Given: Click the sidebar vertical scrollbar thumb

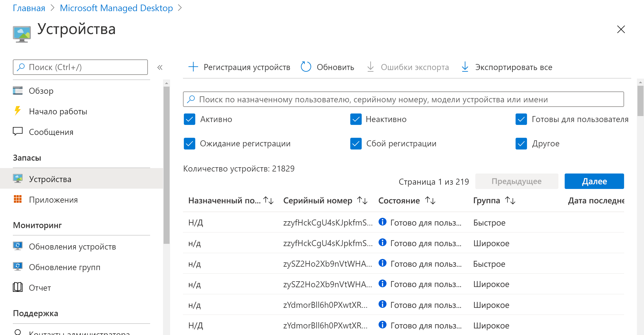Looking at the screenshot, I should (167, 165).
